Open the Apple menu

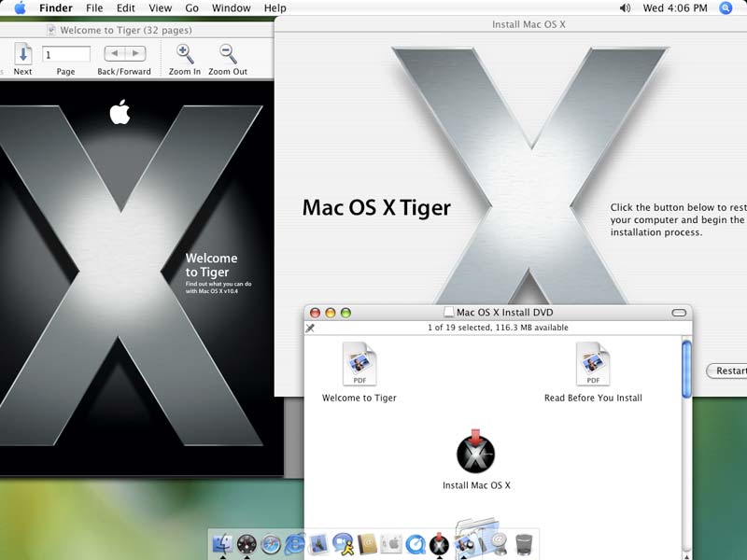click(20, 8)
